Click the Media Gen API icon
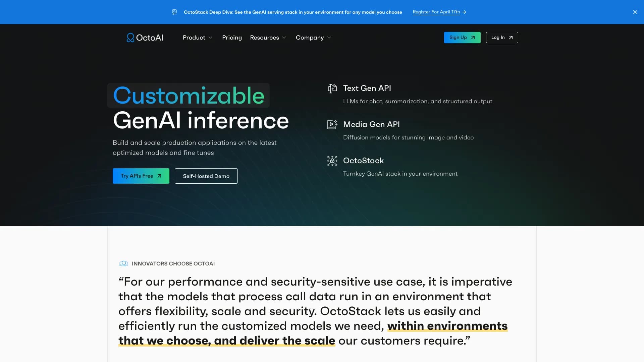 (332, 124)
